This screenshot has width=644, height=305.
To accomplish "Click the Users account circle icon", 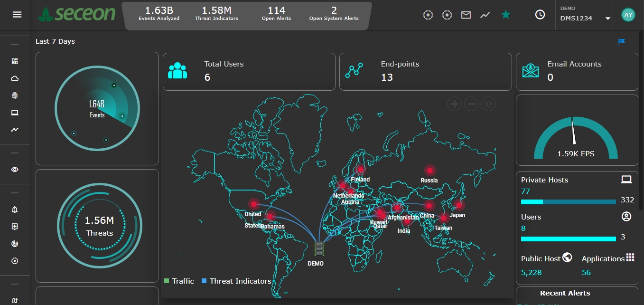I will (626, 217).
